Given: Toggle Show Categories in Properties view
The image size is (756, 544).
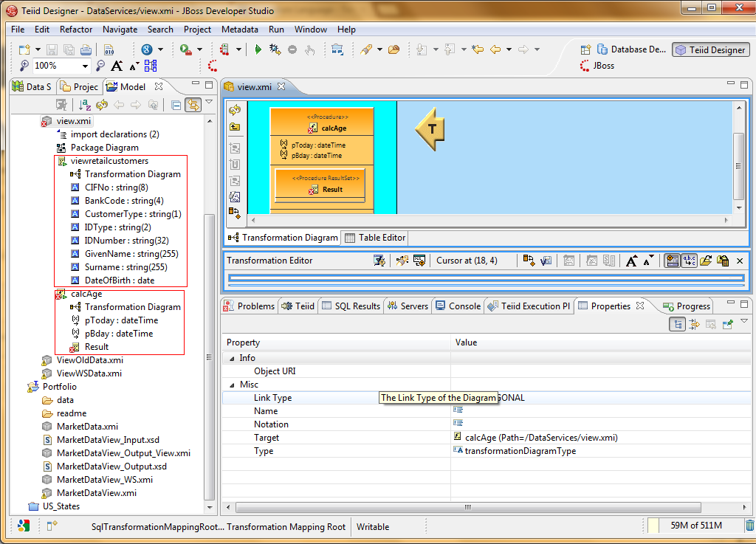Looking at the screenshot, I should [x=677, y=324].
